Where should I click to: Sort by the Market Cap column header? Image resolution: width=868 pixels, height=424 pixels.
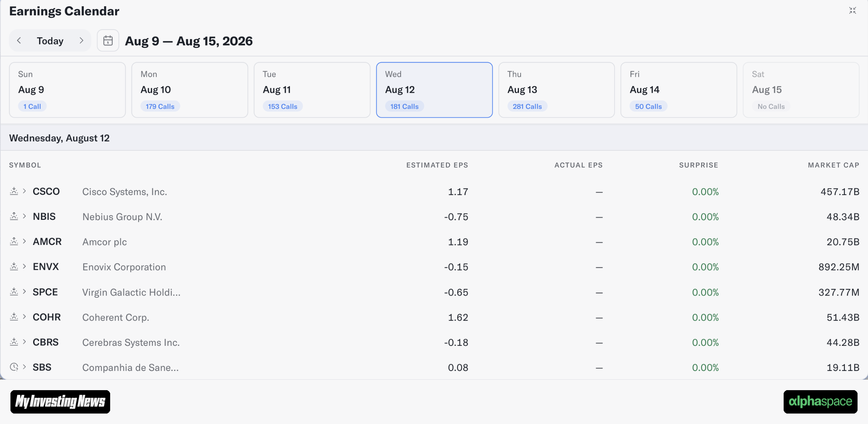[833, 165]
